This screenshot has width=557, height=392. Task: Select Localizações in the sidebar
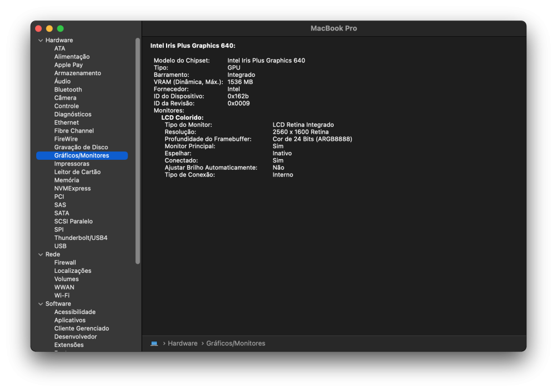73,271
